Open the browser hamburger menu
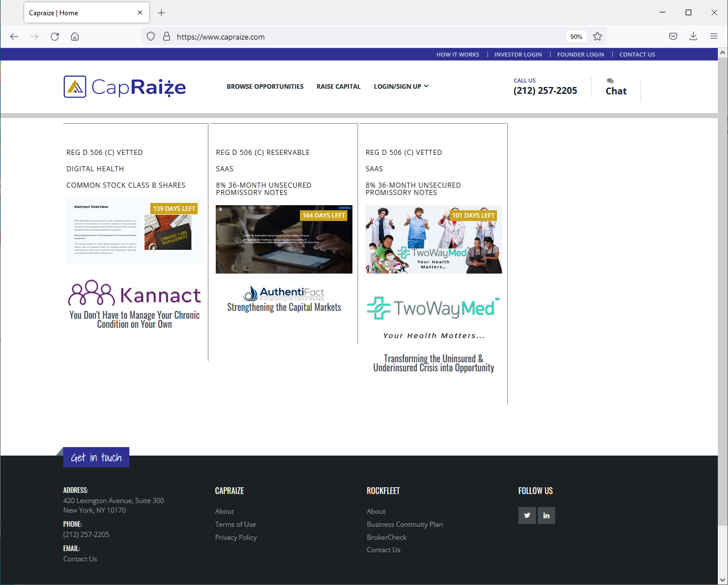 (714, 37)
